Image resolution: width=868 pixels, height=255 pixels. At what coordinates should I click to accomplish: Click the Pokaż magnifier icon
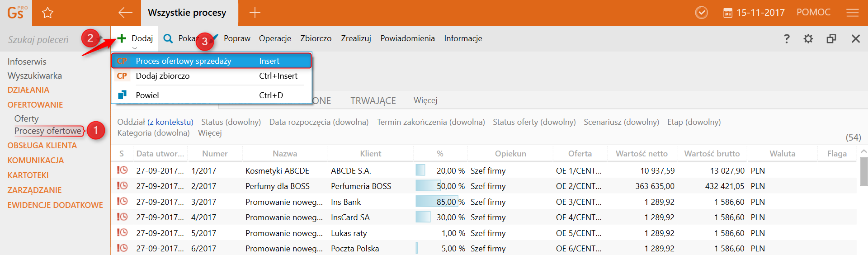(x=168, y=39)
